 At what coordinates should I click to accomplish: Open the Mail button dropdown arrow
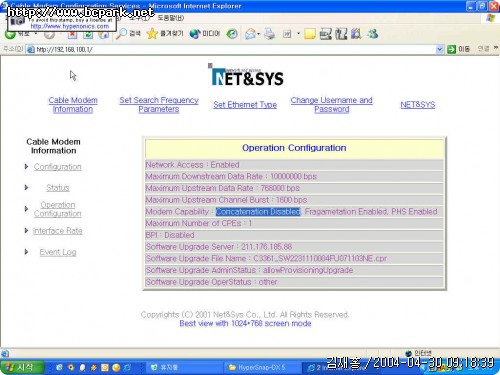[258, 34]
